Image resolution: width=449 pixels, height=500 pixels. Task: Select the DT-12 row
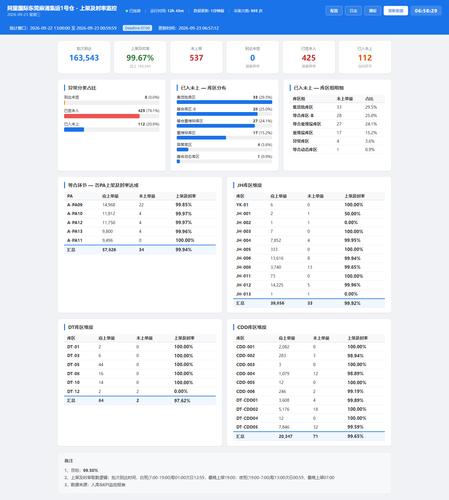coord(140,391)
